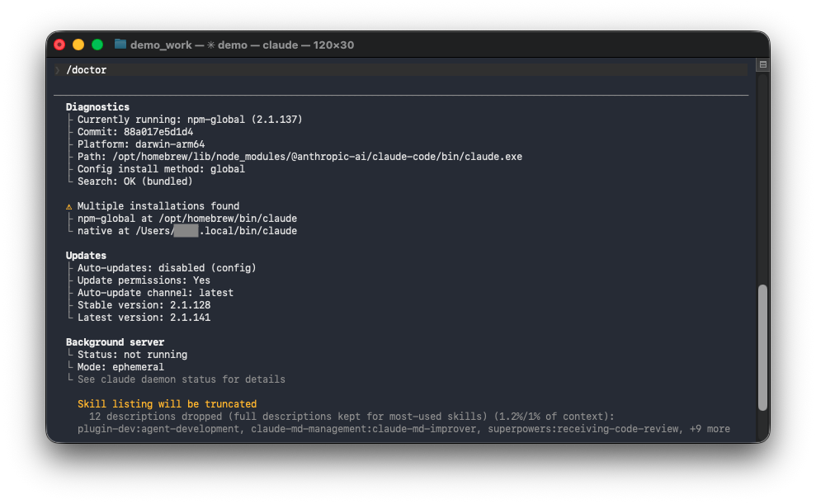Screen dimensions: 816x504
Task: Click the vertical scrollbar thumb
Action: 762,347
